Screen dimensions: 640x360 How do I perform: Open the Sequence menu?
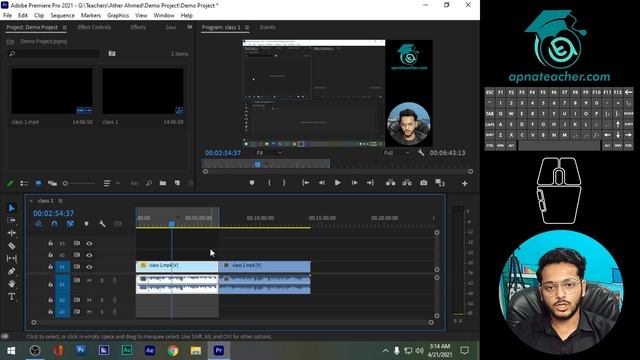[x=62, y=16]
